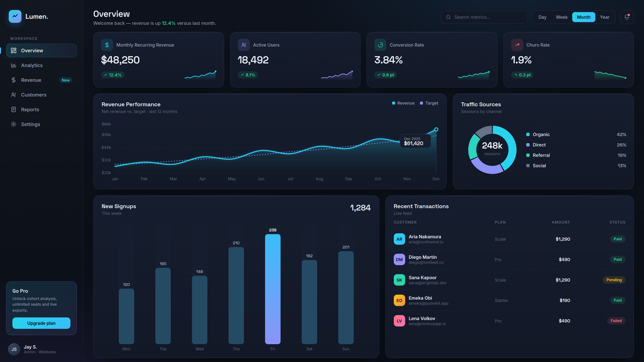Click the JS user avatar
The image size is (644, 362).
pyautogui.click(x=14, y=349)
